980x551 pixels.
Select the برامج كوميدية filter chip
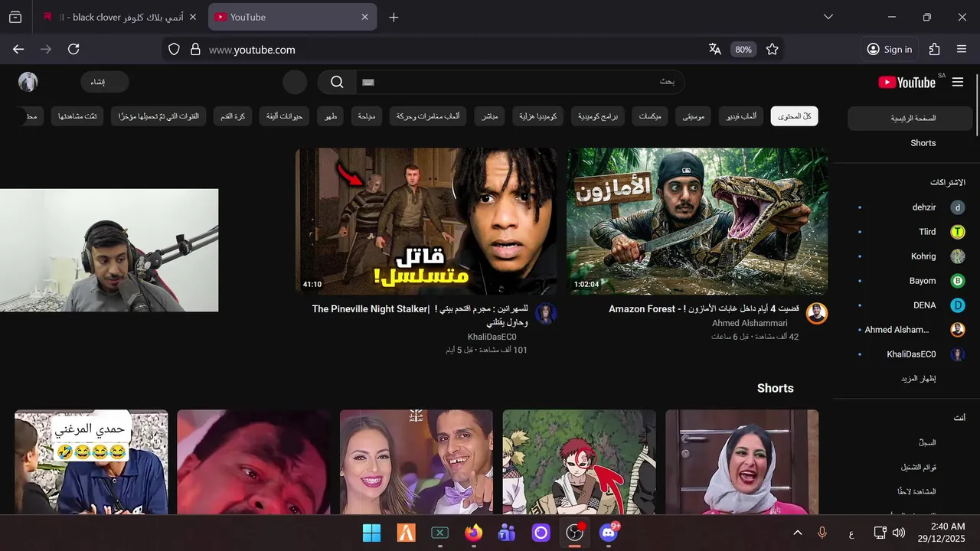598,116
